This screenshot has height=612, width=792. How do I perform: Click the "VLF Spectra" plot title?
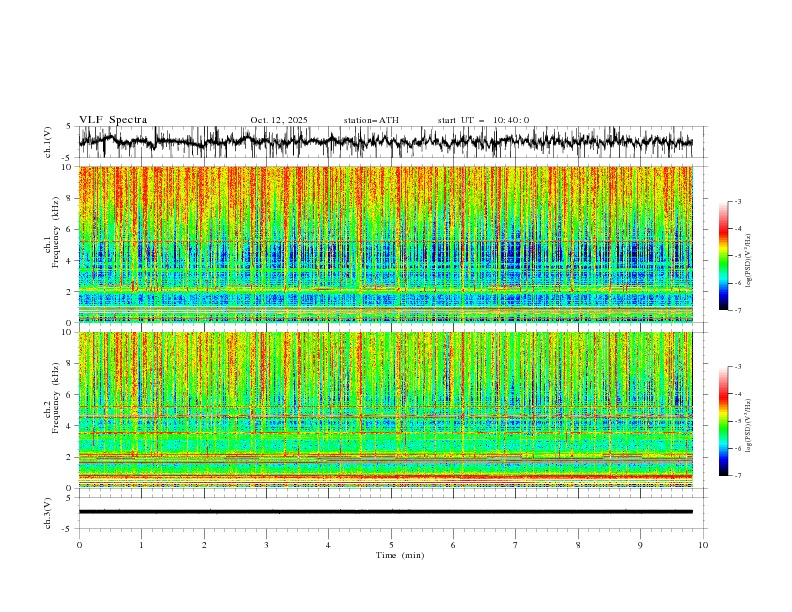tap(113, 120)
